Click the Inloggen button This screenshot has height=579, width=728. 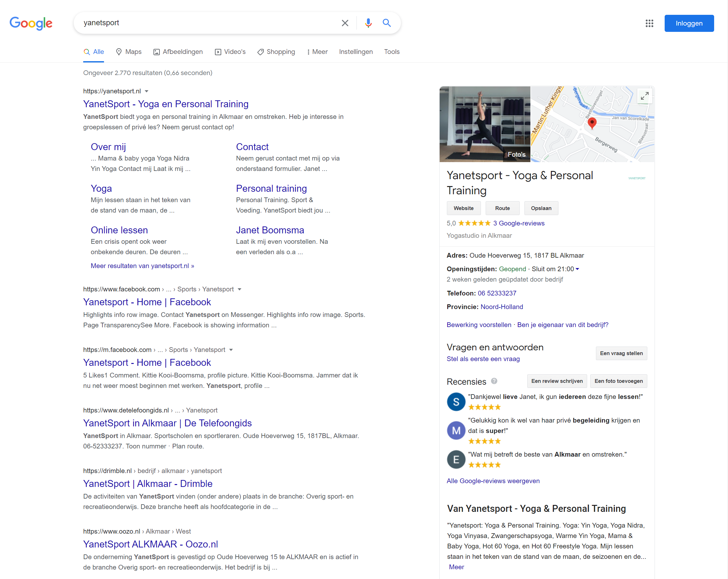689,23
